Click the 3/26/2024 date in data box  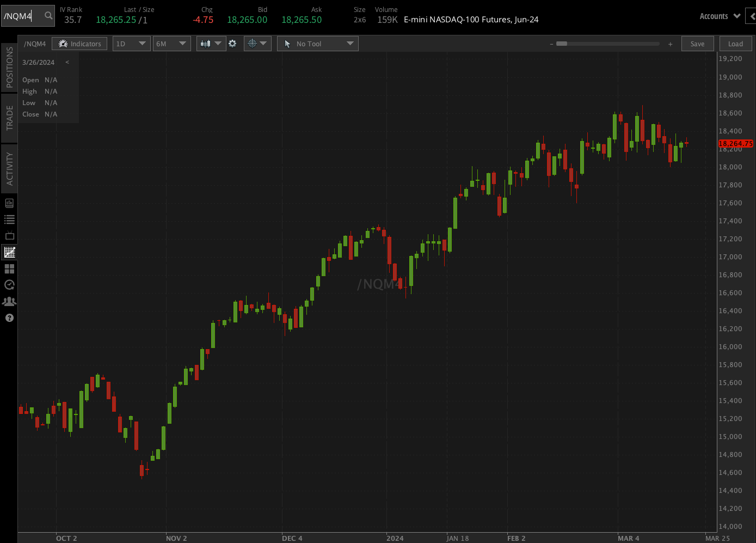38,62
